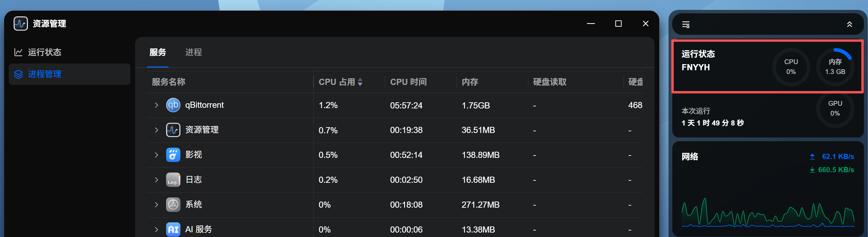Click 资源管理 CPU time 00:19:38
The width and height of the screenshot is (868, 237).
[406, 130]
